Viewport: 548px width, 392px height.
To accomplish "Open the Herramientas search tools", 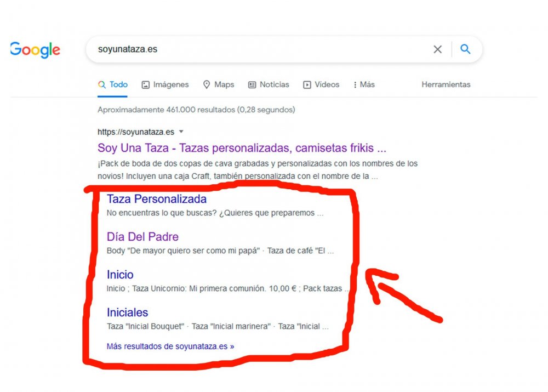I will [x=446, y=84].
